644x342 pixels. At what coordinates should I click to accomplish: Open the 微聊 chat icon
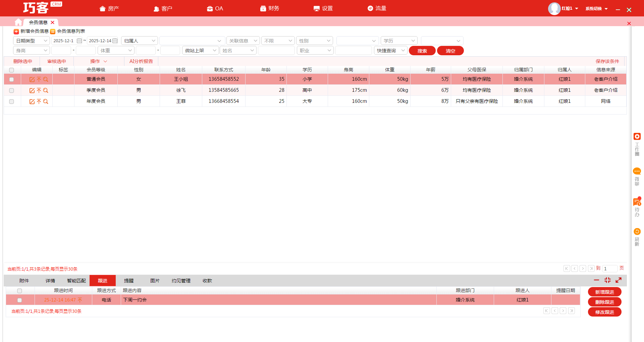(x=637, y=171)
